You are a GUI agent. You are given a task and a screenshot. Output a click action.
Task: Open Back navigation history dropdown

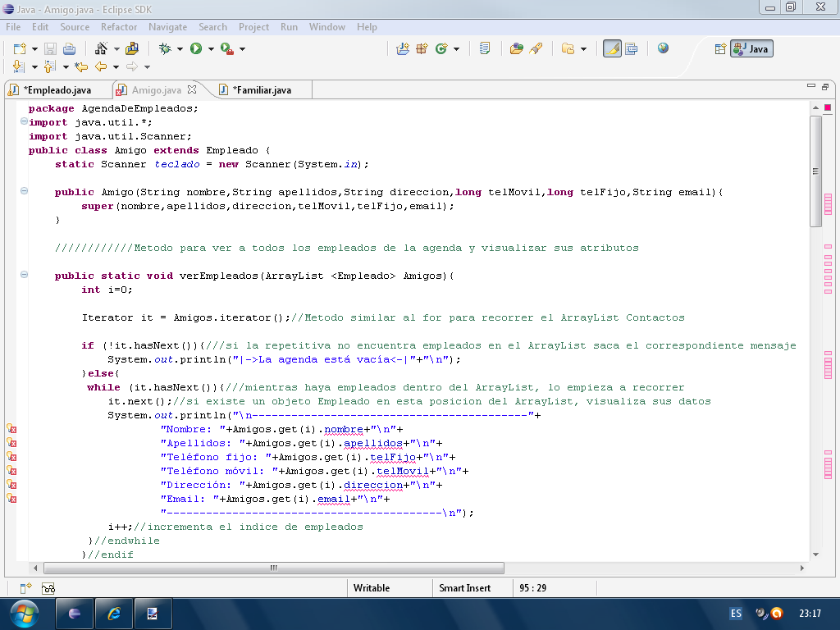(116, 67)
